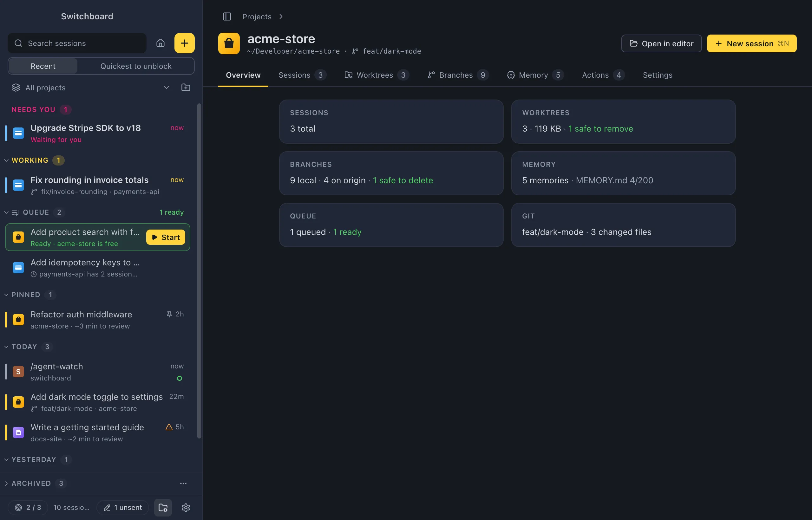Toggle the sidebar panel icon near Projects

[227, 16]
